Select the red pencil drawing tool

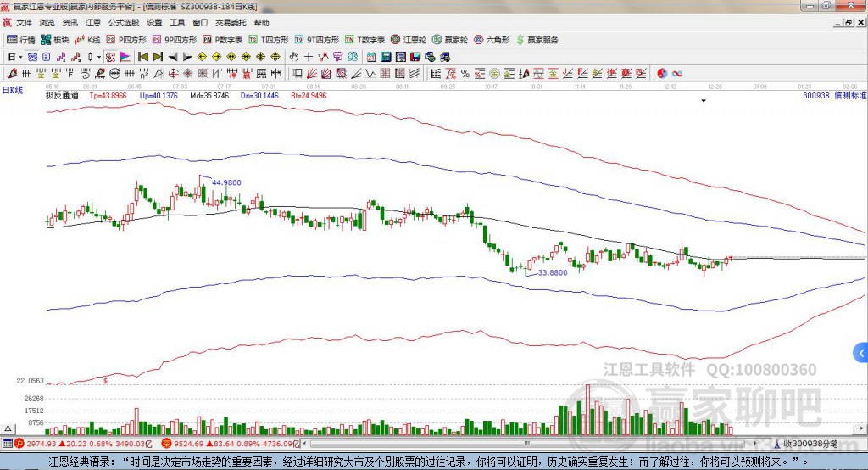click(x=12, y=73)
